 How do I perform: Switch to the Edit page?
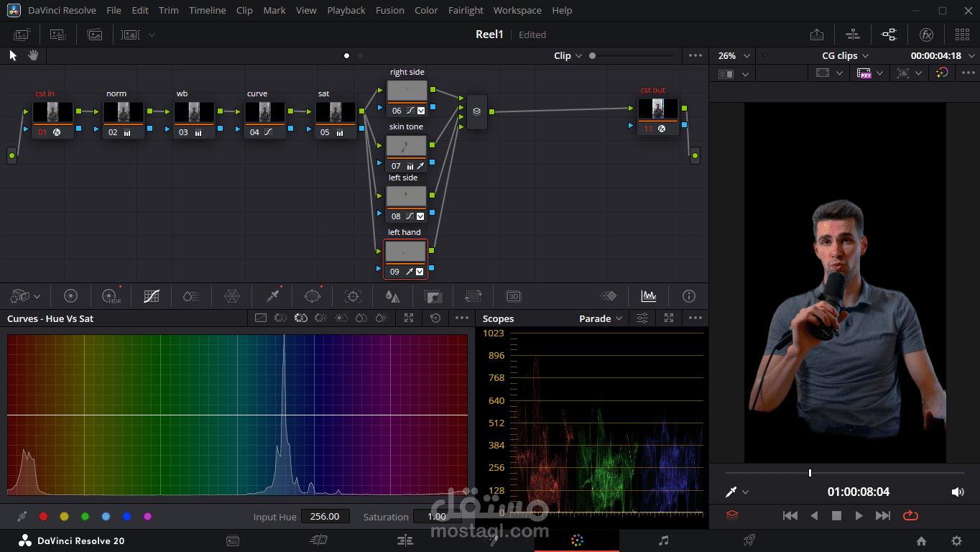405,540
